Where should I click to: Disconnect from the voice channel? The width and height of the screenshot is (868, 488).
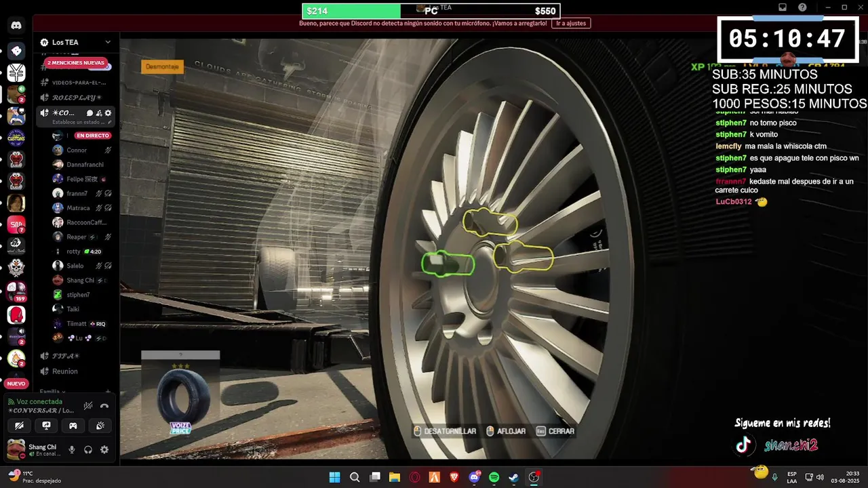pos(104,406)
